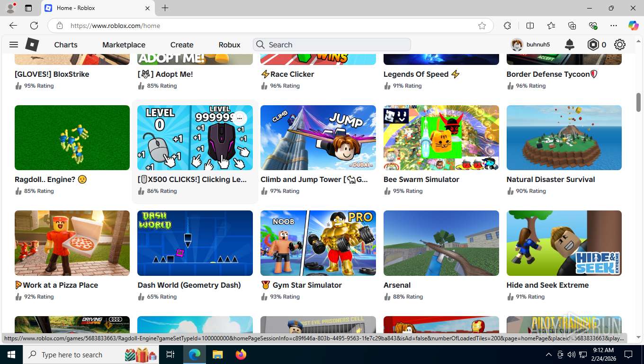Open the Work at a Pizza Place thumbnail
The height and width of the screenshot is (364, 644).
point(72,243)
